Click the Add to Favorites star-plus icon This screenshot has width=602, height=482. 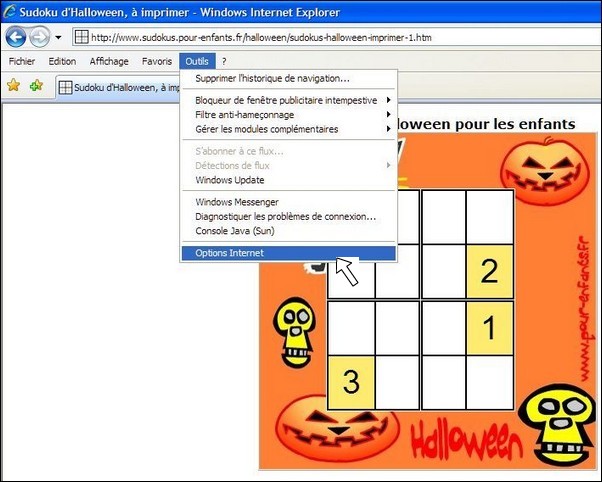[36, 85]
